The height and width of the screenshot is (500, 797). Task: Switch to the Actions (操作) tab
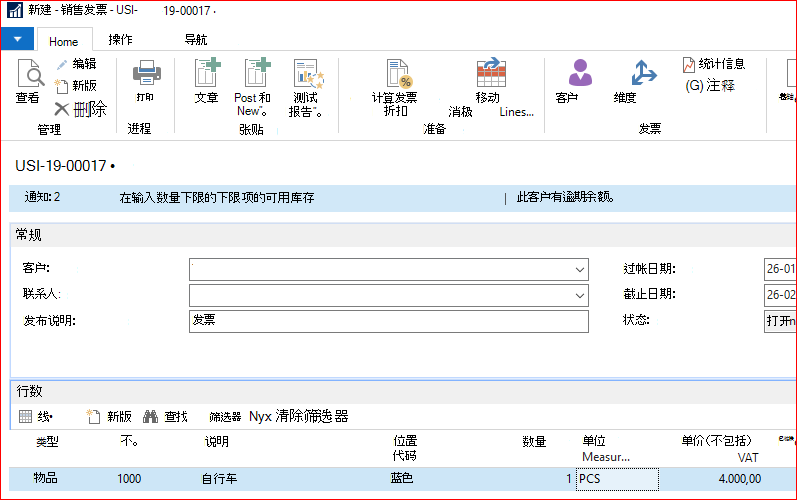click(120, 40)
